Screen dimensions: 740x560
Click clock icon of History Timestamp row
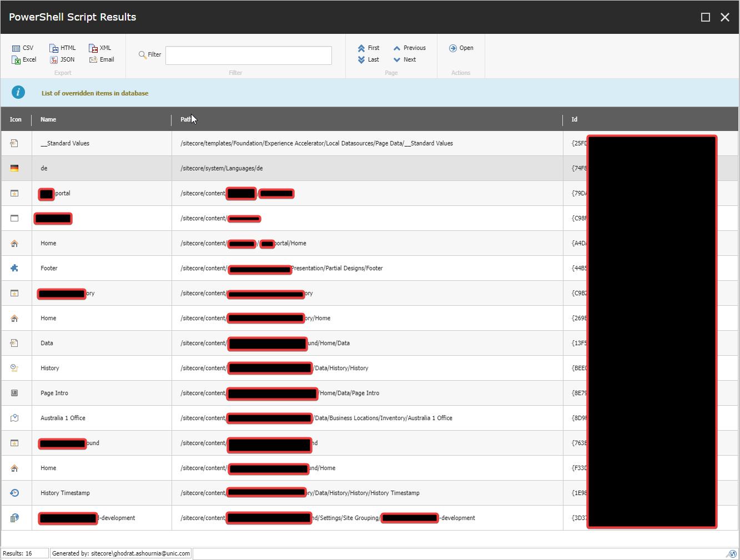tap(14, 493)
